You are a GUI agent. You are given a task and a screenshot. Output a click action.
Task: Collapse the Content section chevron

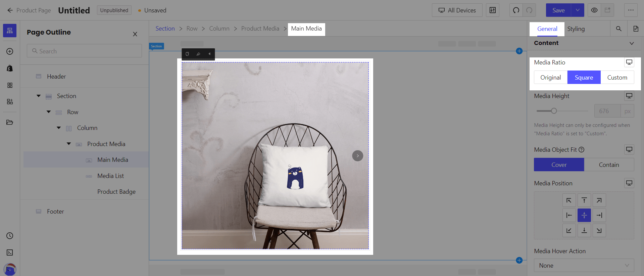tap(632, 43)
